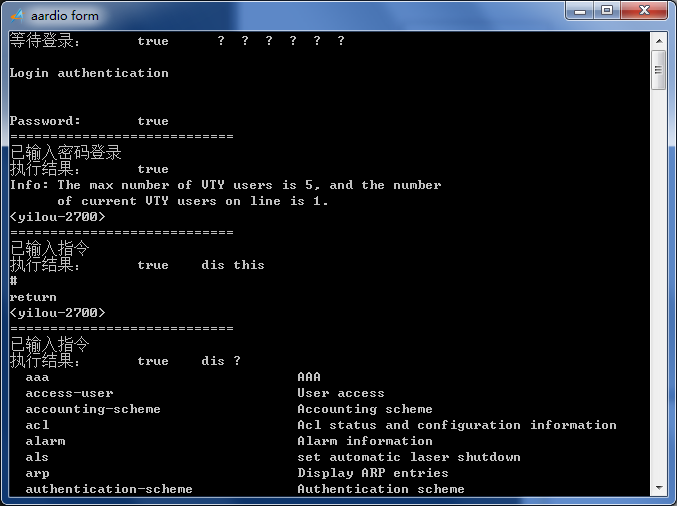This screenshot has height=506, width=677.
Task: Click the 'acl' command entry
Action: pyautogui.click(x=37, y=425)
